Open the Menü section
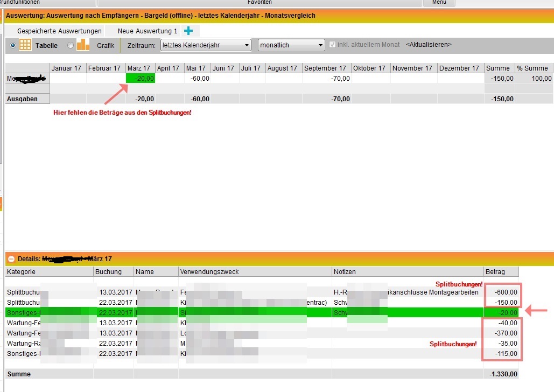Viewport: 554px width, 392px height. (439, 2)
